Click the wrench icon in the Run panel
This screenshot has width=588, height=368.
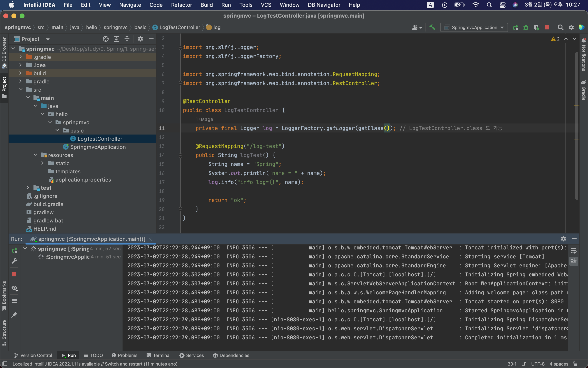pyautogui.click(x=14, y=261)
